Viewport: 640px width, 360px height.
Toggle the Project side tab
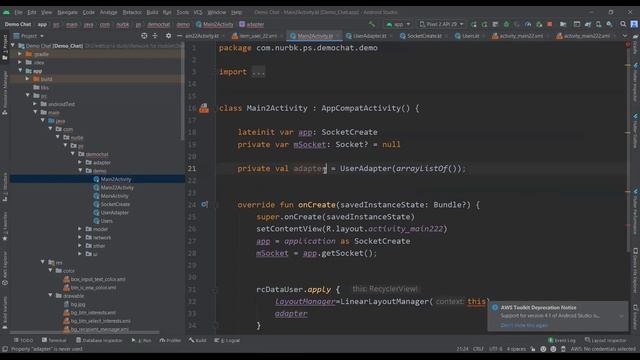point(5,47)
